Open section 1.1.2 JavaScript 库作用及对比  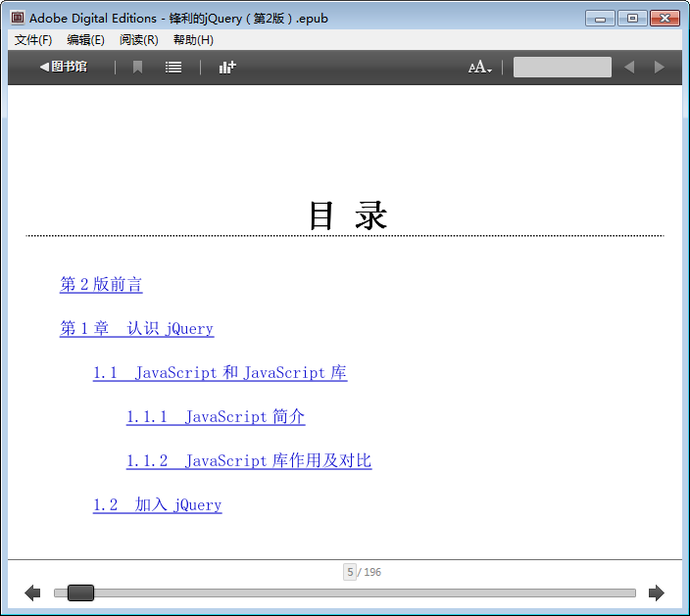249,460
